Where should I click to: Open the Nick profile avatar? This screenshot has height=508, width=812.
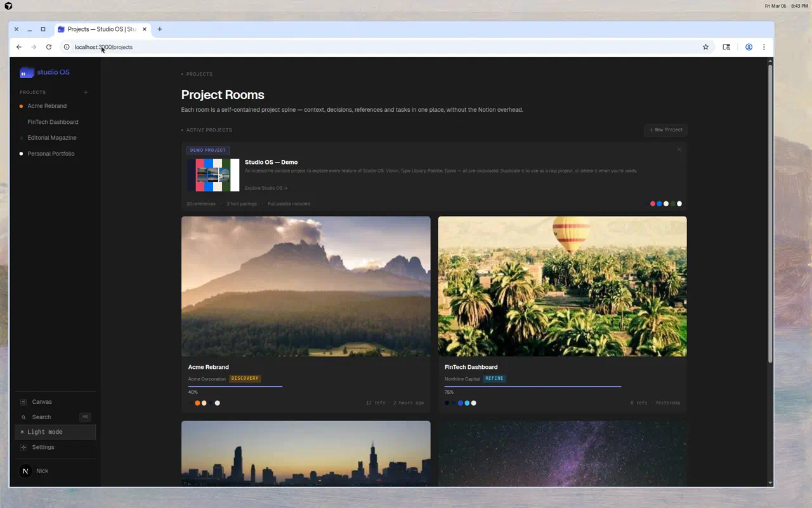(25, 471)
